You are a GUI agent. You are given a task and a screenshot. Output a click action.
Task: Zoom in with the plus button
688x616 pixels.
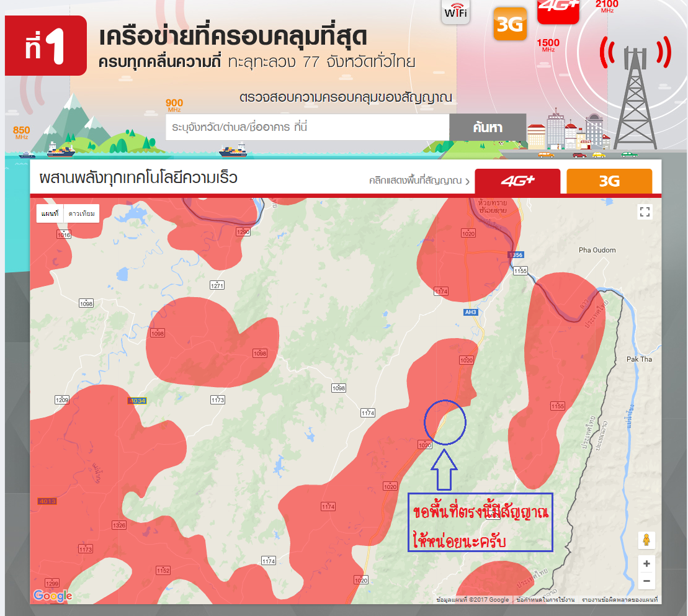[646, 564]
